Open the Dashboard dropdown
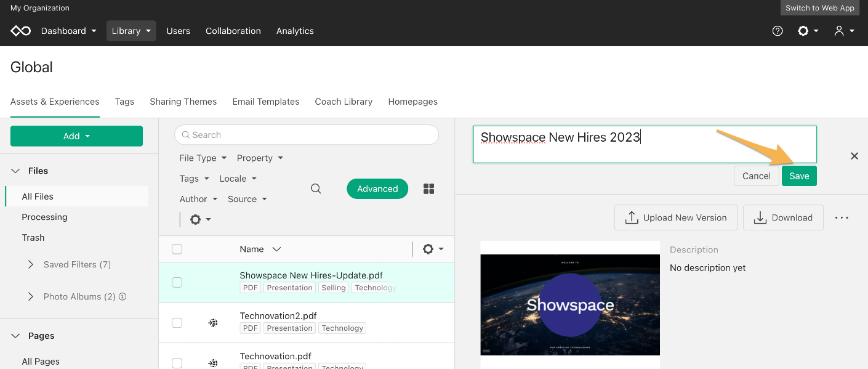The width and height of the screenshot is (868, 369). click(68, 31)
